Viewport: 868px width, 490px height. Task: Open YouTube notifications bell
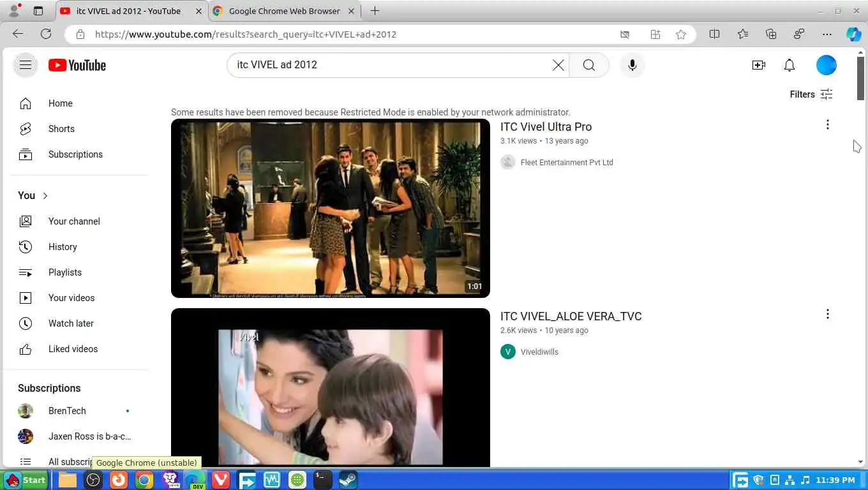pos(789,65)
